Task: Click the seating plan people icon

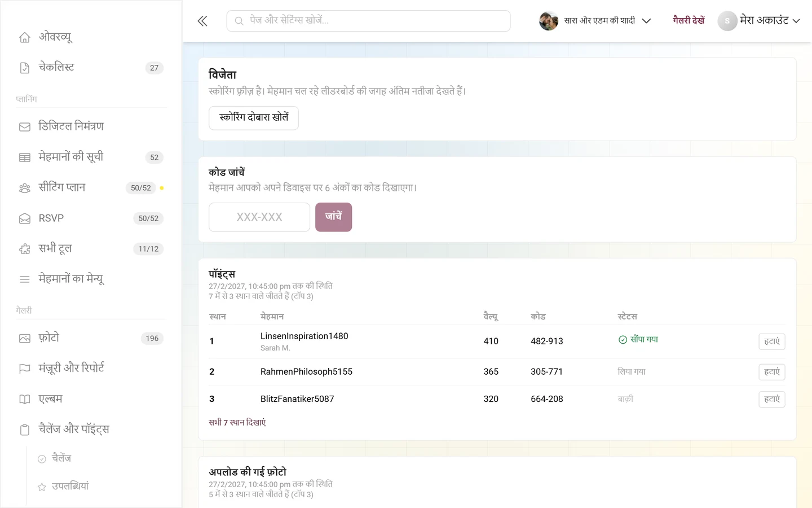Action: tap(25, 188)
